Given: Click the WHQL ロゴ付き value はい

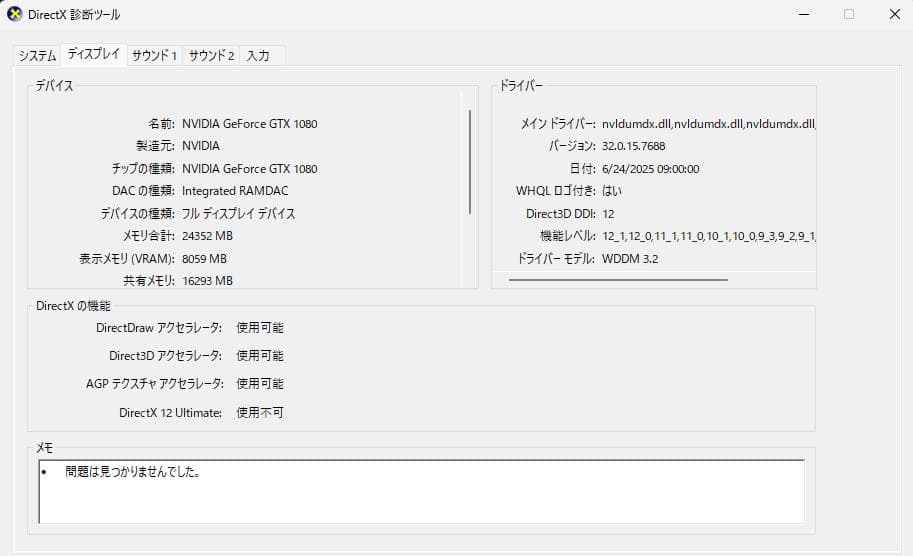Looking at the screenshot, I should click(x=611, y=191).
